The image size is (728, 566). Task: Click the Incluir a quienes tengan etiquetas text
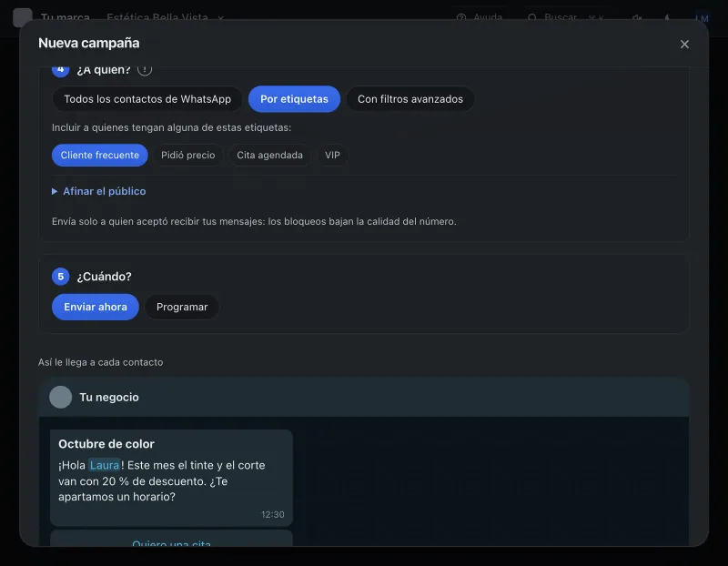point(171,127)
